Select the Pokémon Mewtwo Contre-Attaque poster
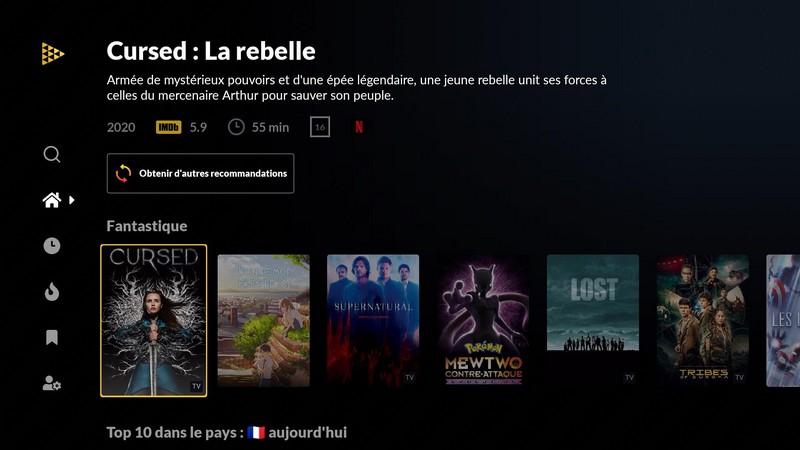Image resolution: width=800 pixels, height=450 pixels. (x=483, y=320)
